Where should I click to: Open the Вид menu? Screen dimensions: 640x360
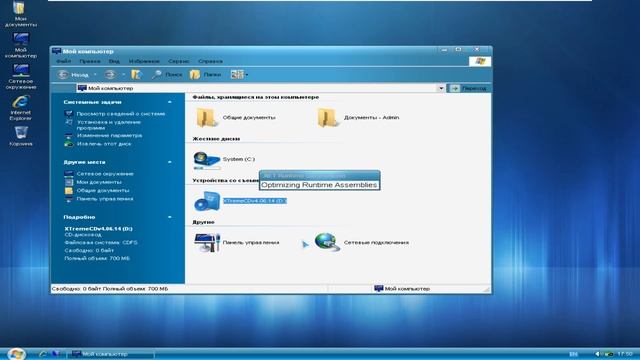click(114, 61)
